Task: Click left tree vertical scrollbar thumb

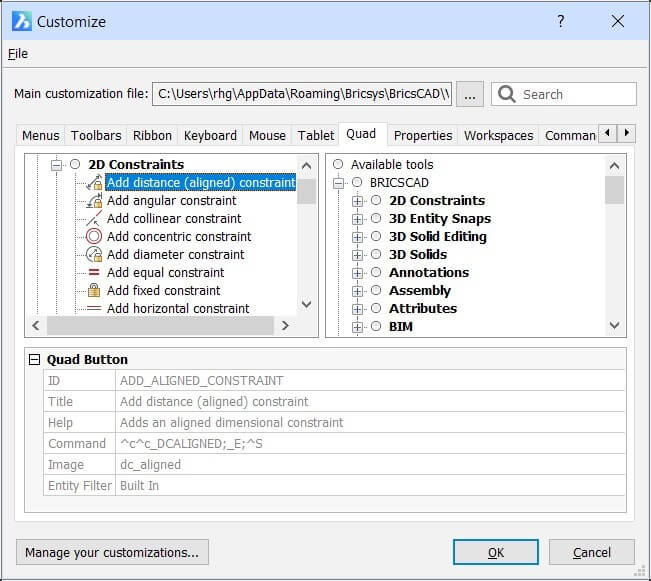Action: (x=306, y=191)
